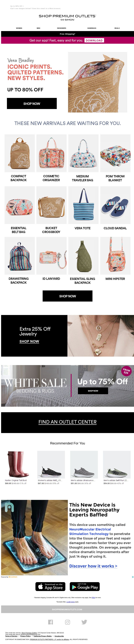Click the FROM $29 badge
This screenshot has height=644, width=134.
click(127, 371)
